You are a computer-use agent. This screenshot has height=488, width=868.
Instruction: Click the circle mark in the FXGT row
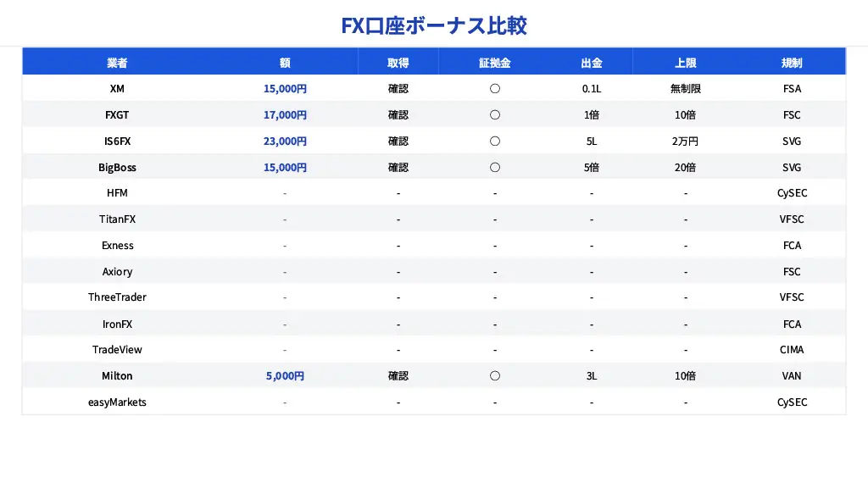tap(495, 115)
